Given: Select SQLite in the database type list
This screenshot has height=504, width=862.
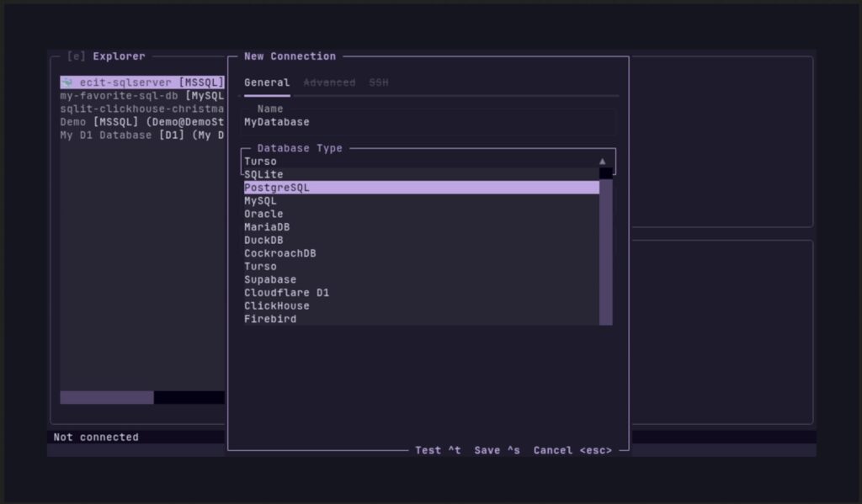Looking at the screenshot, I should tap(263, 174).
